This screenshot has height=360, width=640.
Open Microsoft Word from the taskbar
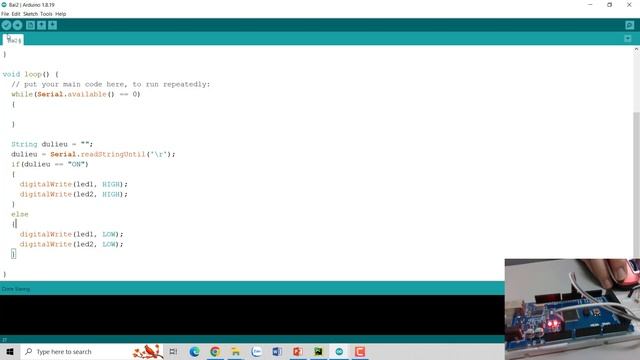click(277, 351)
